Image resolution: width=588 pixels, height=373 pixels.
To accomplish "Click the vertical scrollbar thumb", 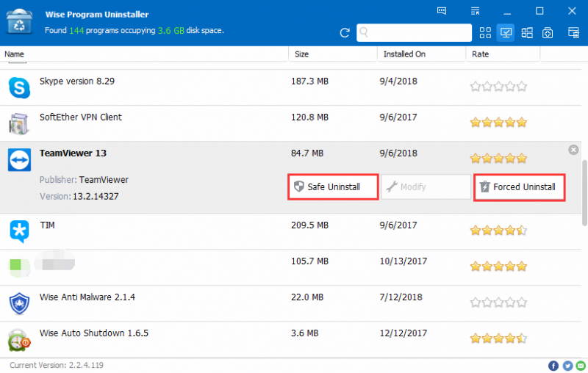I will [584, 193].
